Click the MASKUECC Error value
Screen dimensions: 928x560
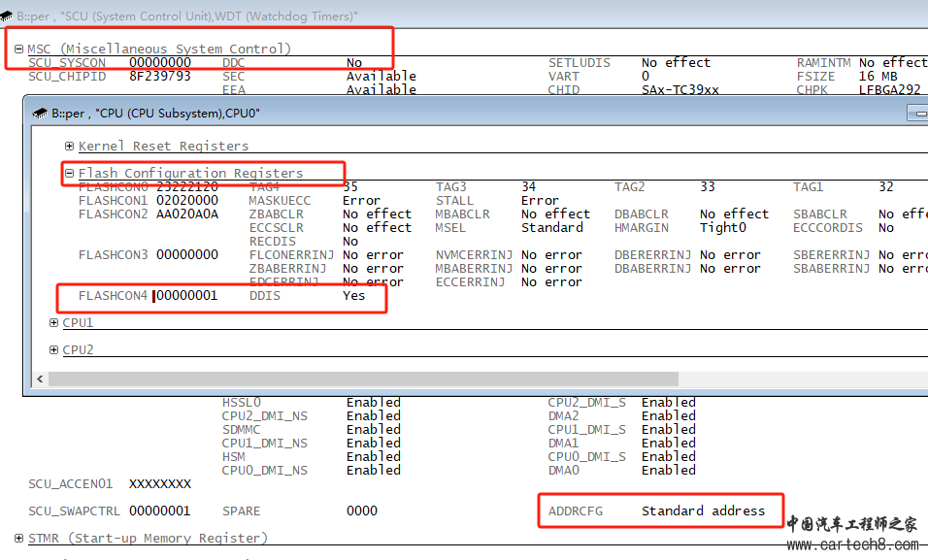(x=361, y=200)
